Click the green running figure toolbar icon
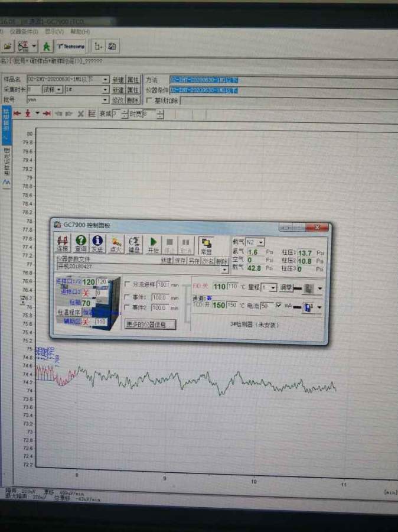The width and height of the screenshot is (398, 532). pos(46,46)
